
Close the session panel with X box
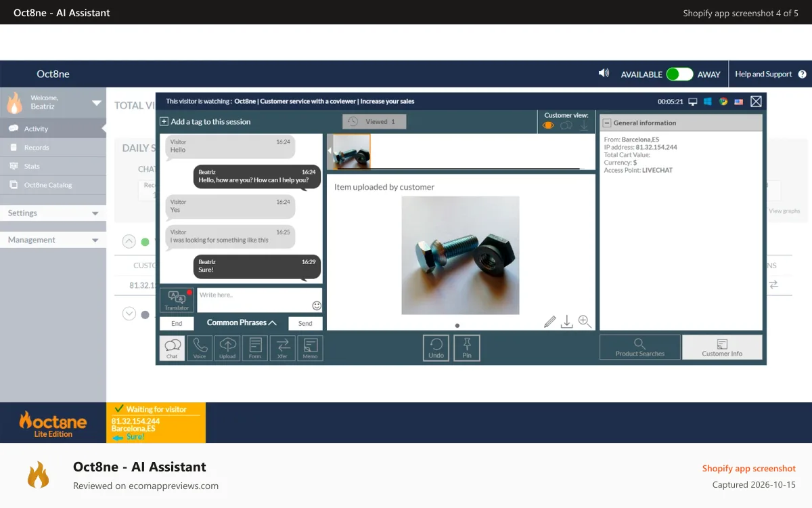[757, 102]
